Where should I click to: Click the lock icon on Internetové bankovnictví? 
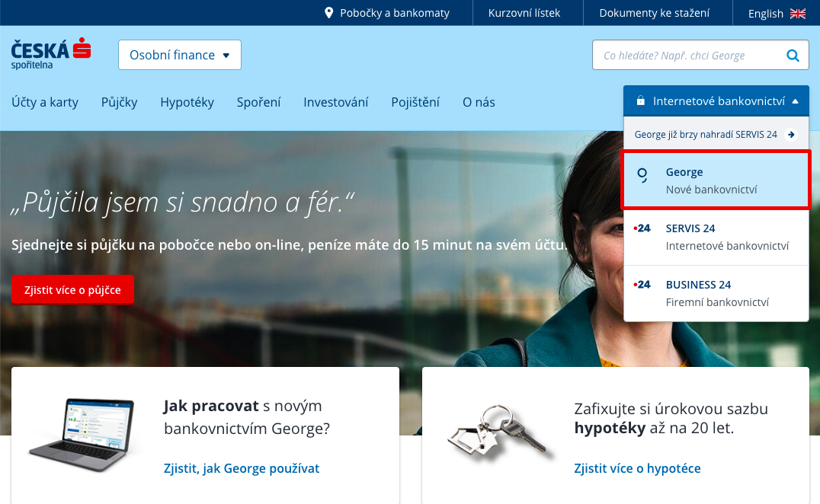coord(640,100)
